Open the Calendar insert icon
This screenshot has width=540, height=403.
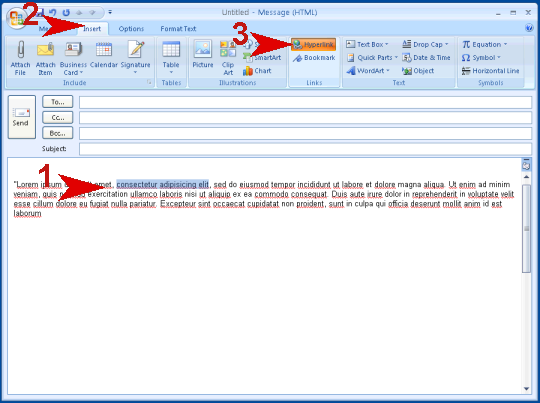[x=104, y=50]
